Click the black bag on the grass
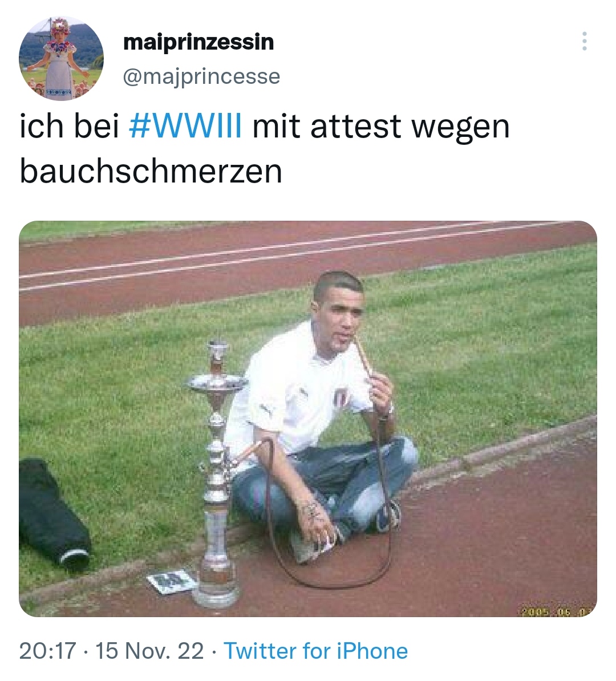The image size is (616, 681). [53, 513]
